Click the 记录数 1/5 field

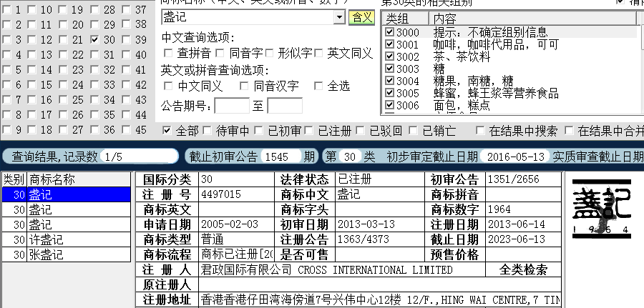(139, 157)
